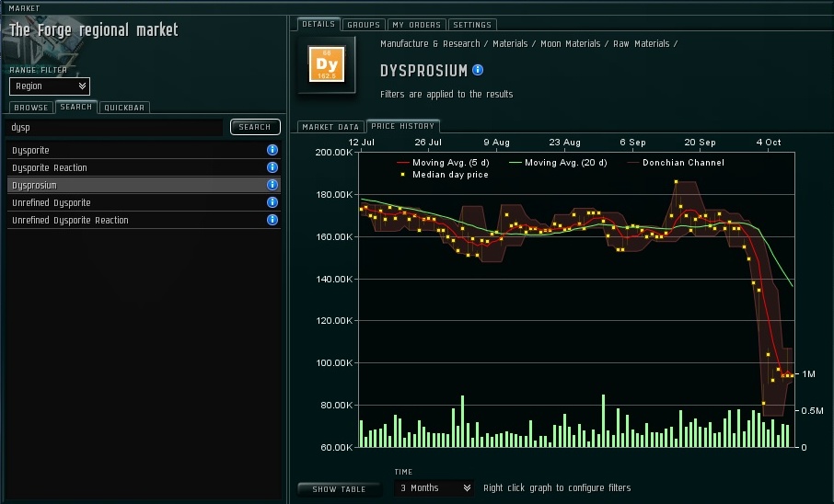Click info icon beside DYSPROSIUM title
This screenshot has width=834, height=504.
(x=478, y=70)
